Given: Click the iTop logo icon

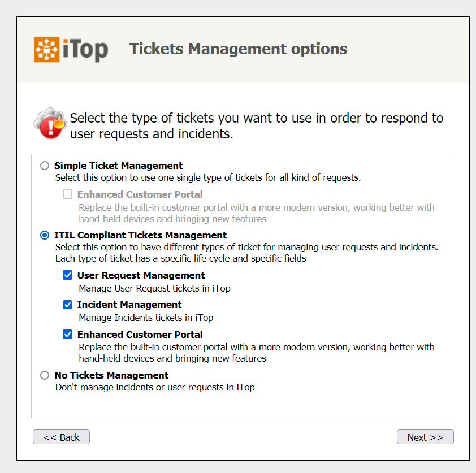Looking at the screenshot, I should click(x=46, y=49).
